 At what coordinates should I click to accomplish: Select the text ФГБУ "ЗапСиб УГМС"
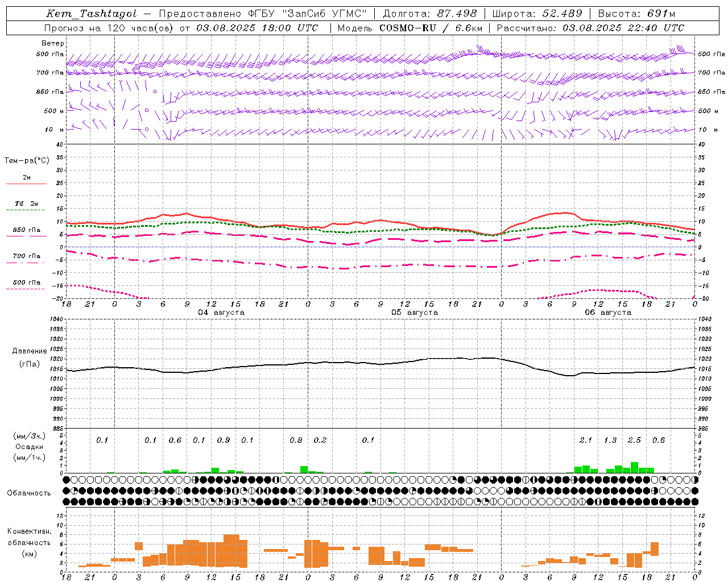(x=308, y=14)
